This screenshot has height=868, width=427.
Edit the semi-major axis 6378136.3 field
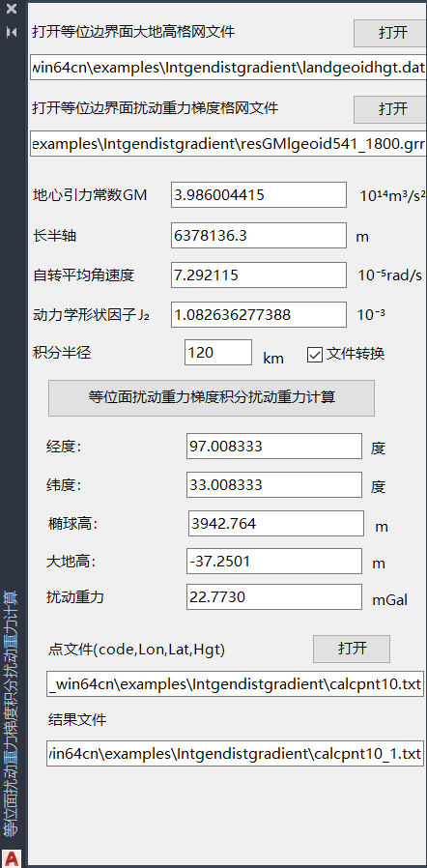(259, 236)
